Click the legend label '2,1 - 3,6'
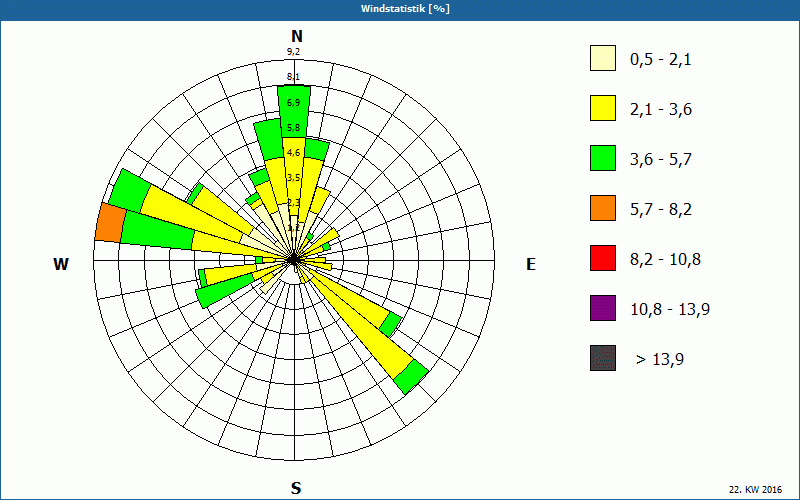Image resolution: width=800 pixels, height=500 pixels. pos(661,110)
